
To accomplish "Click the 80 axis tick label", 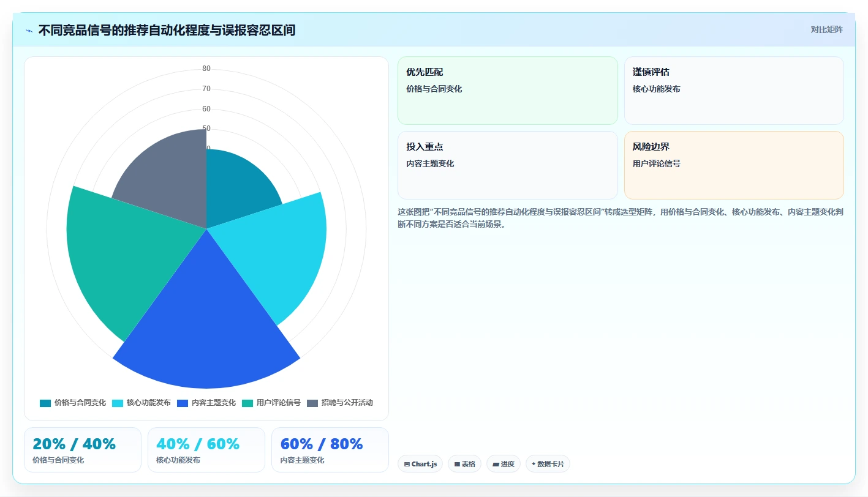I will 206,69.
